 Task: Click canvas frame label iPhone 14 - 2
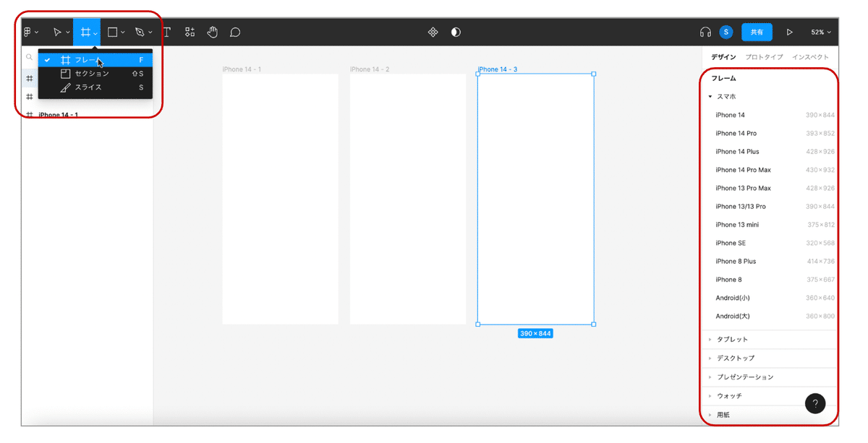pyautogui.click(x=370, y=69)
